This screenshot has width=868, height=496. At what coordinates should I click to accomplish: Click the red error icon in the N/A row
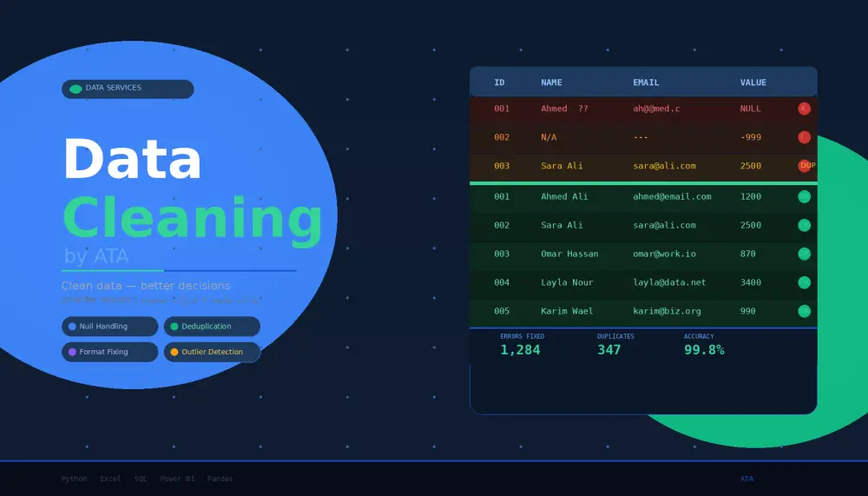click(805, 137)
